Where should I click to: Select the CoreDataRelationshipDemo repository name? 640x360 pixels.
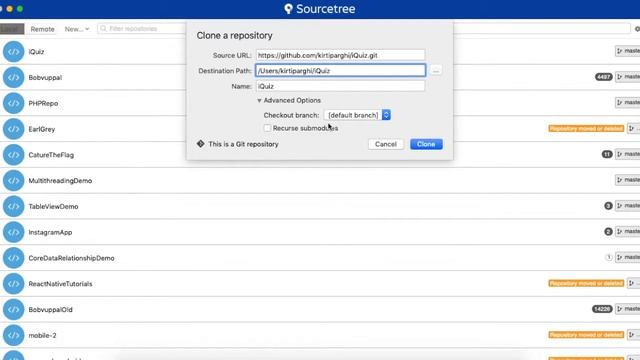[71, 258]
